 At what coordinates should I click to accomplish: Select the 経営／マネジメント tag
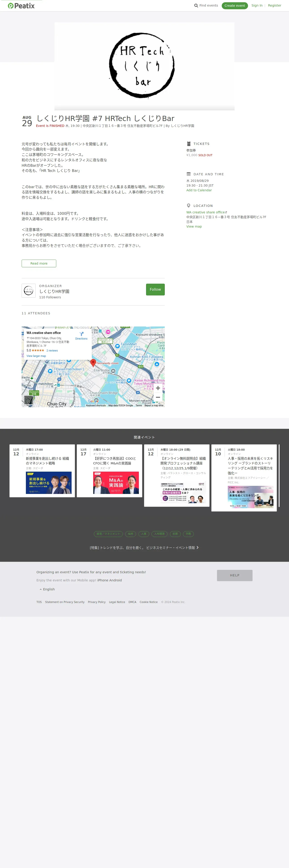click(x=108, y=534)
